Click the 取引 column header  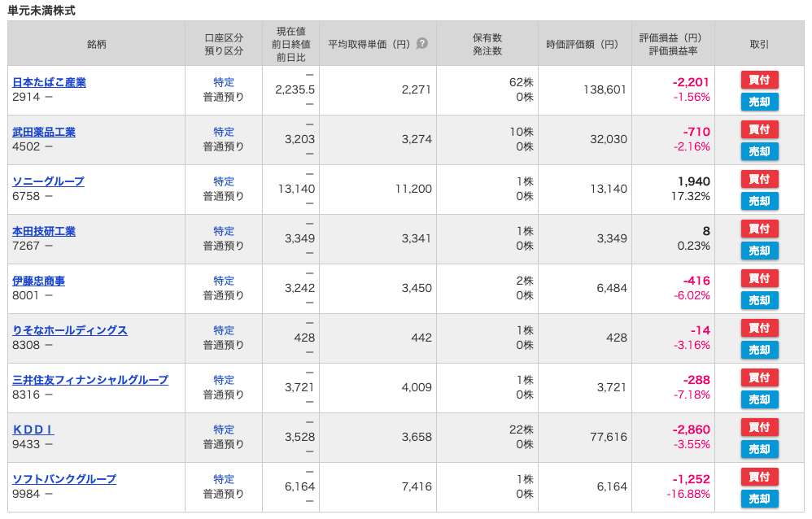(x=759, y=44)
